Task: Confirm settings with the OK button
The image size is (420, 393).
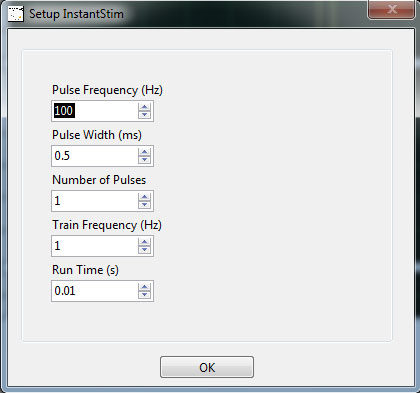Action: pyautogui.click(x=207, y=367)
